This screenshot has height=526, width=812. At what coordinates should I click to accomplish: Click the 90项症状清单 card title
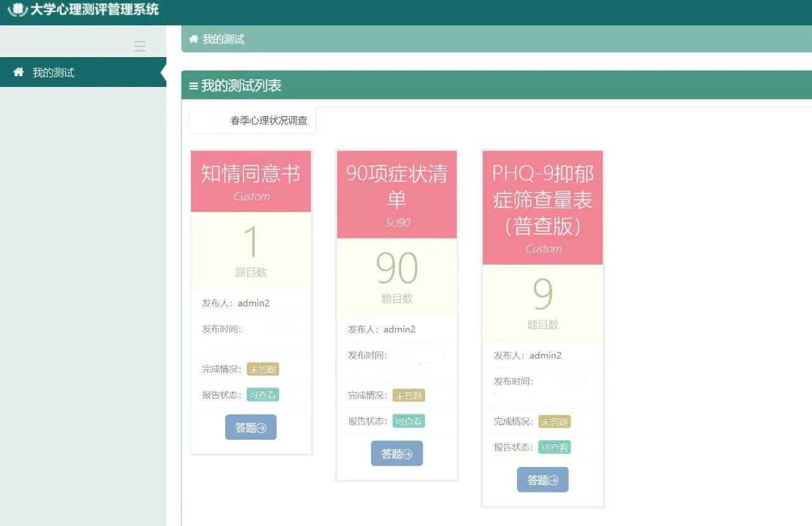396,186
